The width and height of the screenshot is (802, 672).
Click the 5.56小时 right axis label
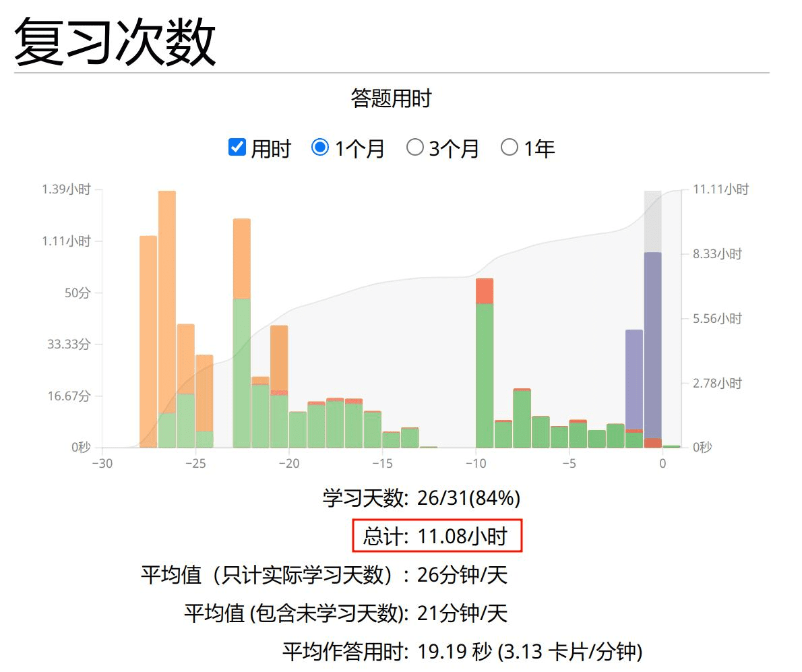[x=717, y=319]
